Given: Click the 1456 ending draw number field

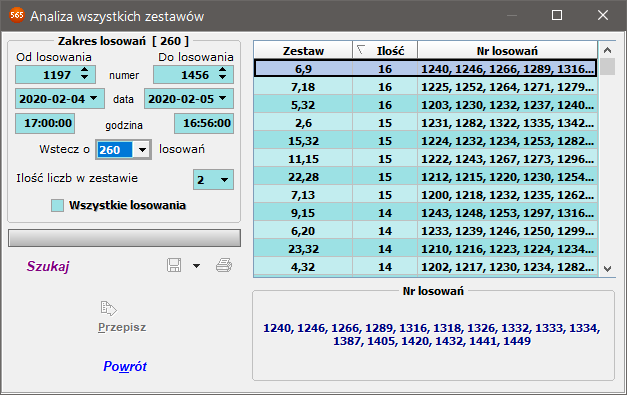Looking at the screenshot, I should [x=194, y=75].
